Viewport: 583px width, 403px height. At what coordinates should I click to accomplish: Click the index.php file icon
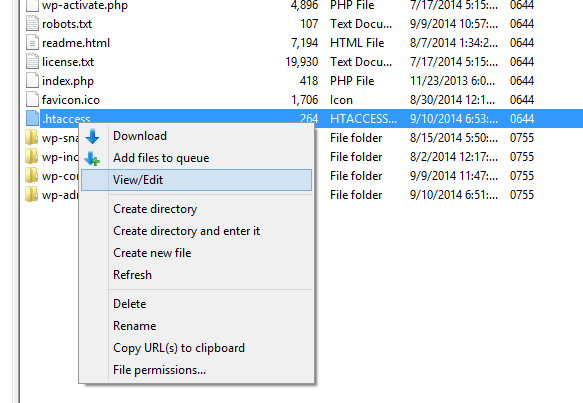point(32,80)
